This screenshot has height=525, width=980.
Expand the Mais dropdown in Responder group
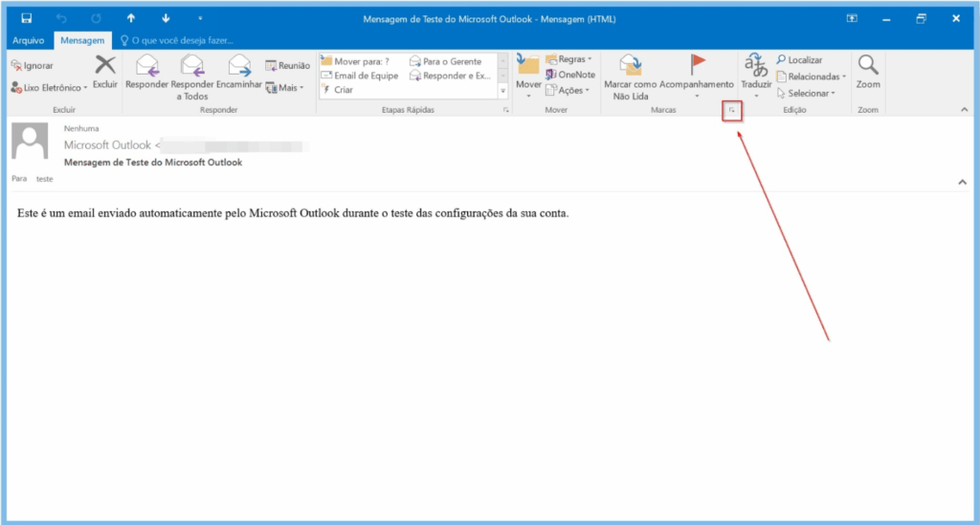[284, 88]
